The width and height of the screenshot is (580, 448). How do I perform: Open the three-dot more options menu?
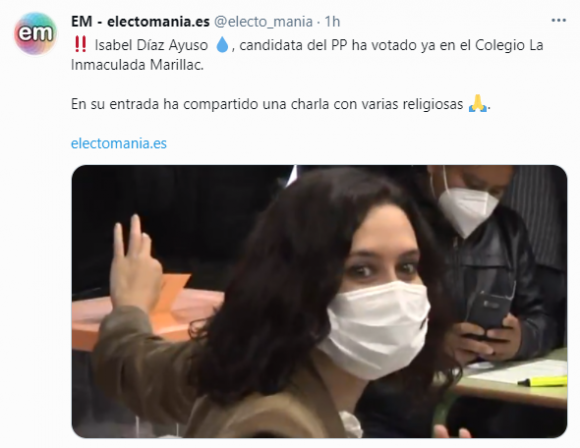tap(559, 21)
